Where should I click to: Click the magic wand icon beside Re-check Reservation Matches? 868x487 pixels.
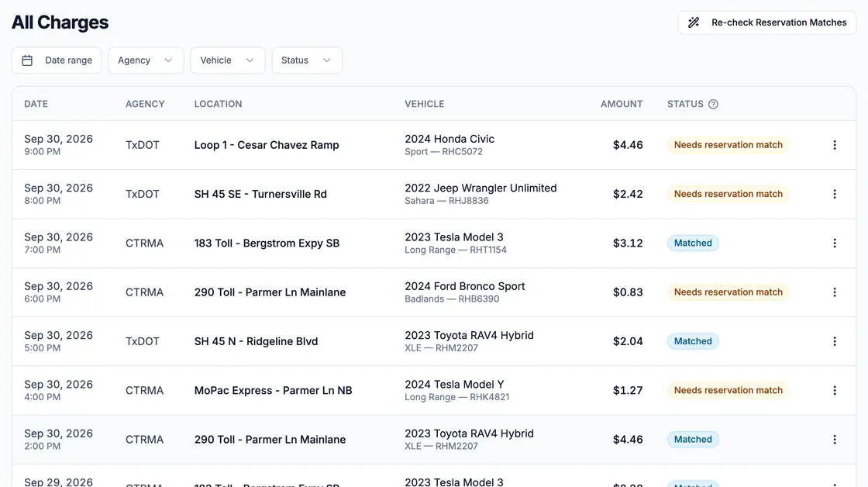click(694, 22)
